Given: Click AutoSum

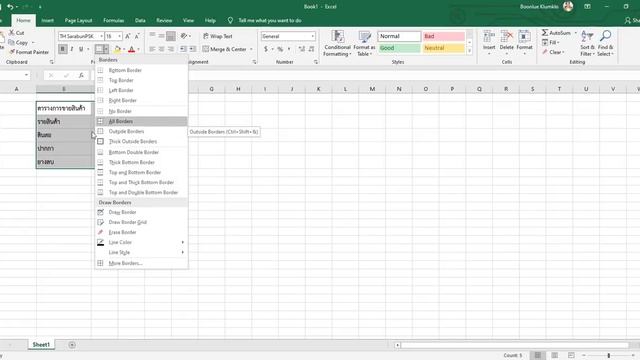Looking at the screenshot, I should [x=556, y=33].
